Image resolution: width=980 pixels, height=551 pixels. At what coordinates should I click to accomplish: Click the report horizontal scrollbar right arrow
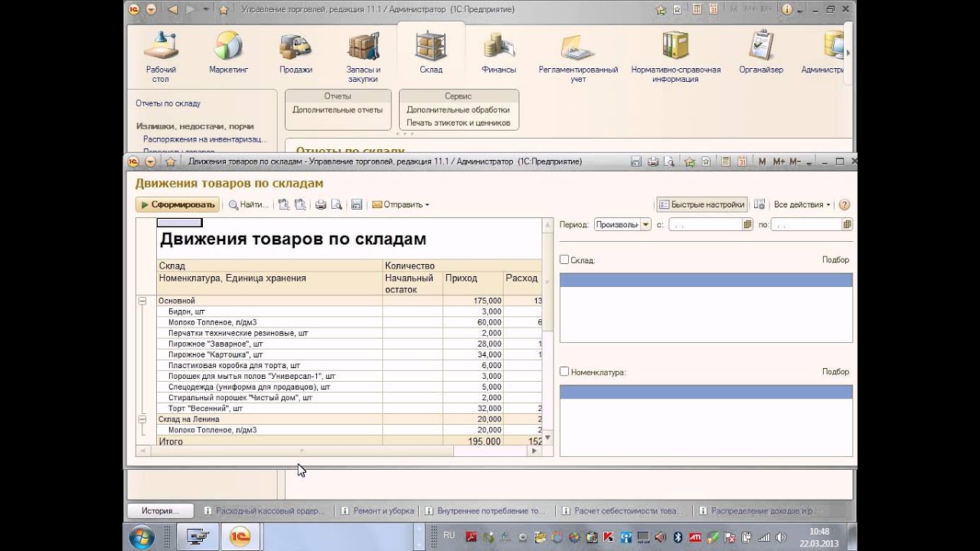535,451
